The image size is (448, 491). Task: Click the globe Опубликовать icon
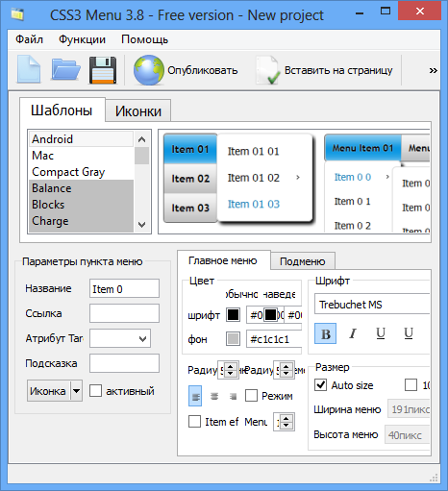(149, 70)
